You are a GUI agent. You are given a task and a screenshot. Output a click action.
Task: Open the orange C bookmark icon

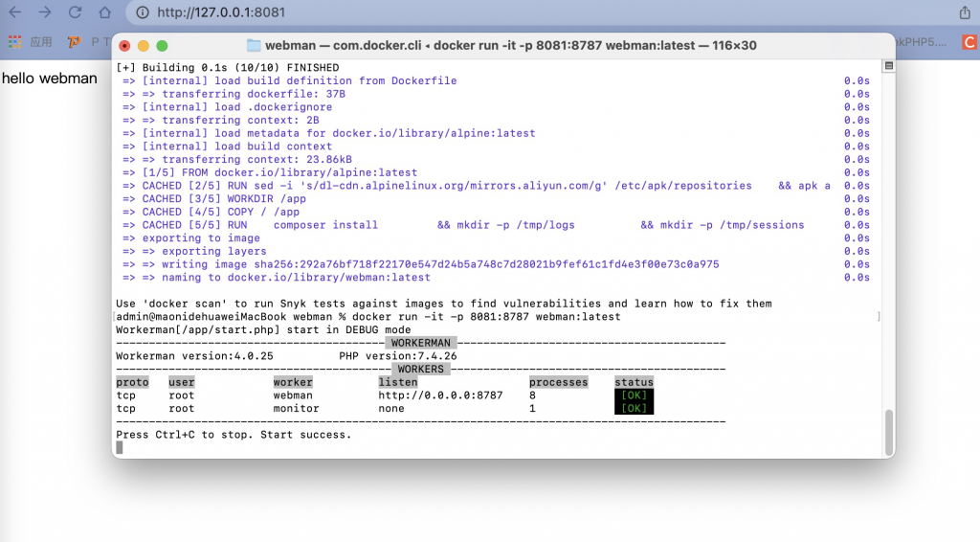click(x=970, y=42)
